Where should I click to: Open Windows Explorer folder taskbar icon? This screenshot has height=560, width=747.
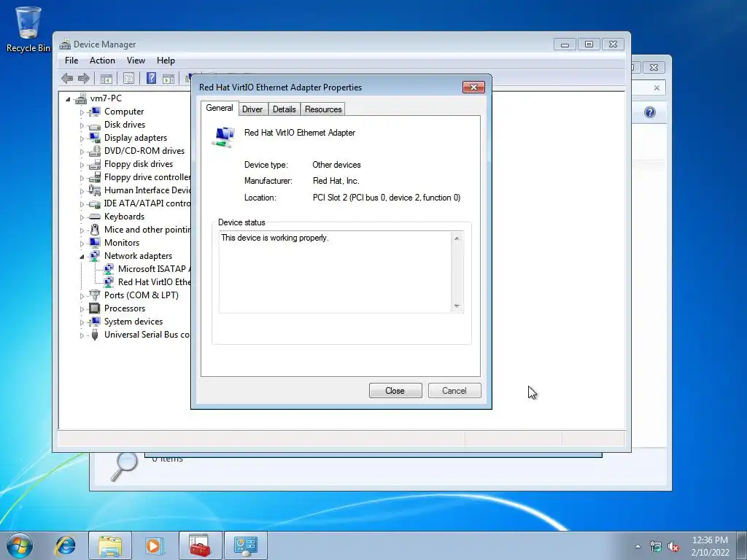(x=110, y=545)
